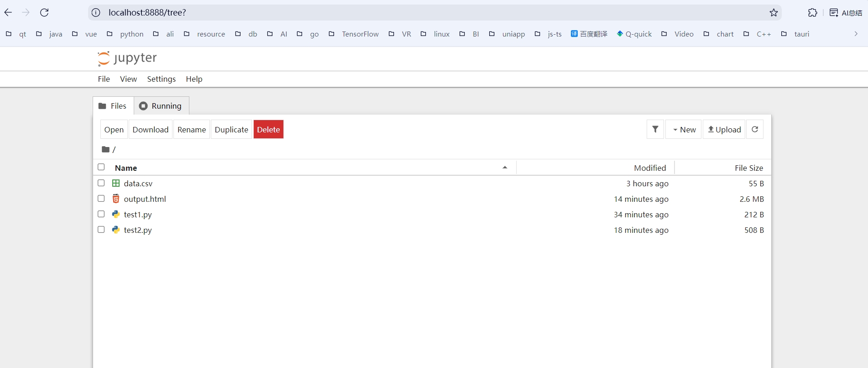Open the C++ bookmark folder

[757, 34]
